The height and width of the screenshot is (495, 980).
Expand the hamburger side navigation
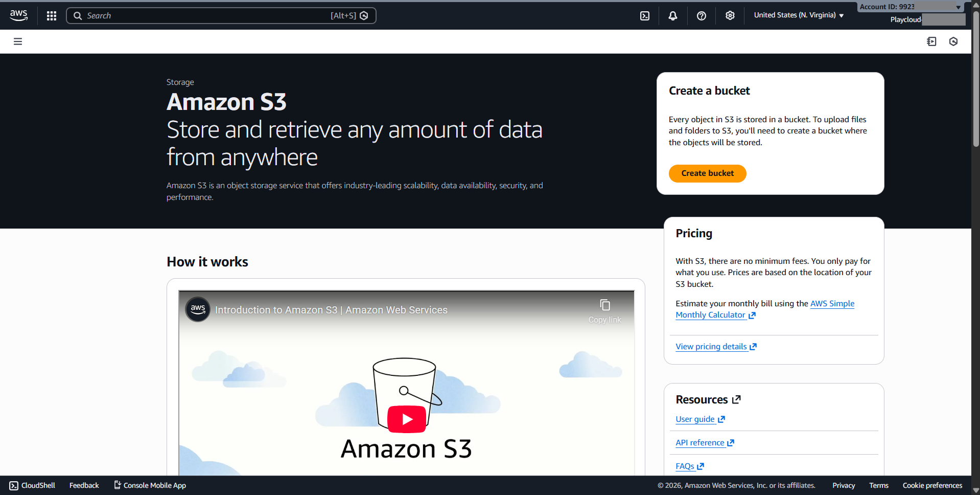(18, 41)
